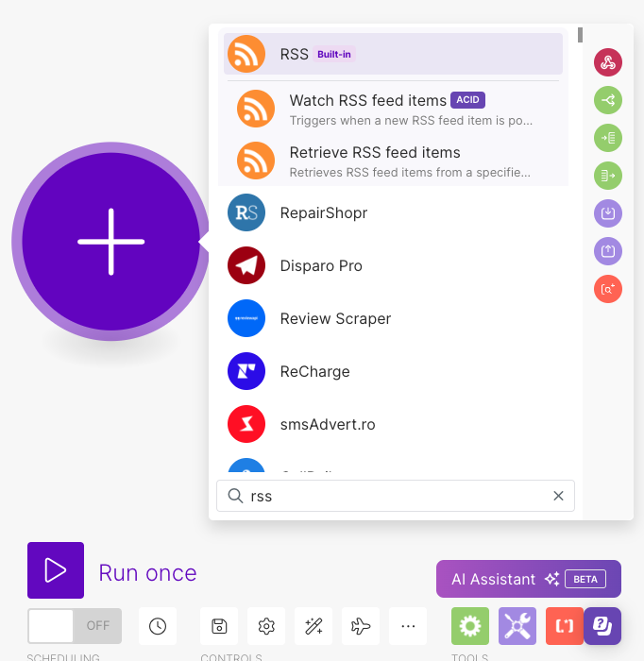The image size is (644, 661).
Task: Open the three-dots more controls menu
Action: point(408,626)
